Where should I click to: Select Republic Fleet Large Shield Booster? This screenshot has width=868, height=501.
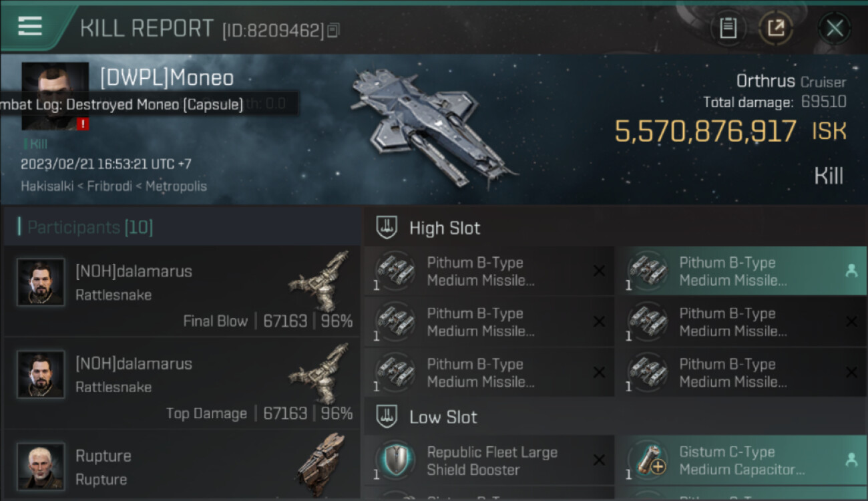coord(489,460)
